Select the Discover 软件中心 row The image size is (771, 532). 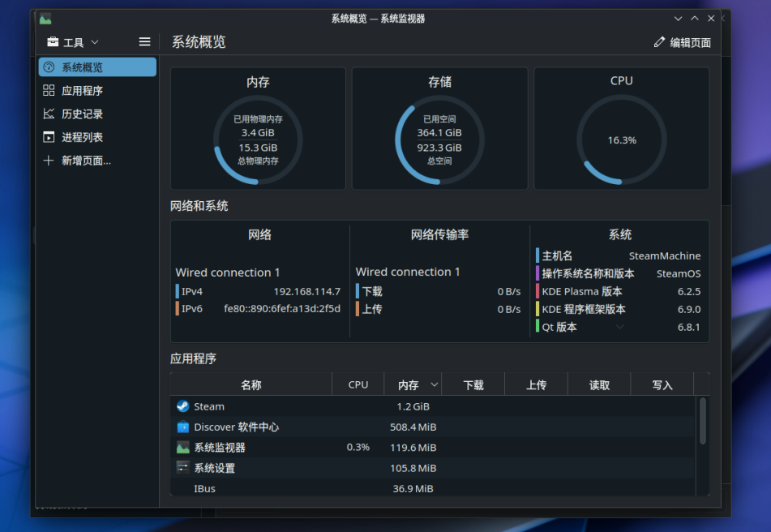433,427
